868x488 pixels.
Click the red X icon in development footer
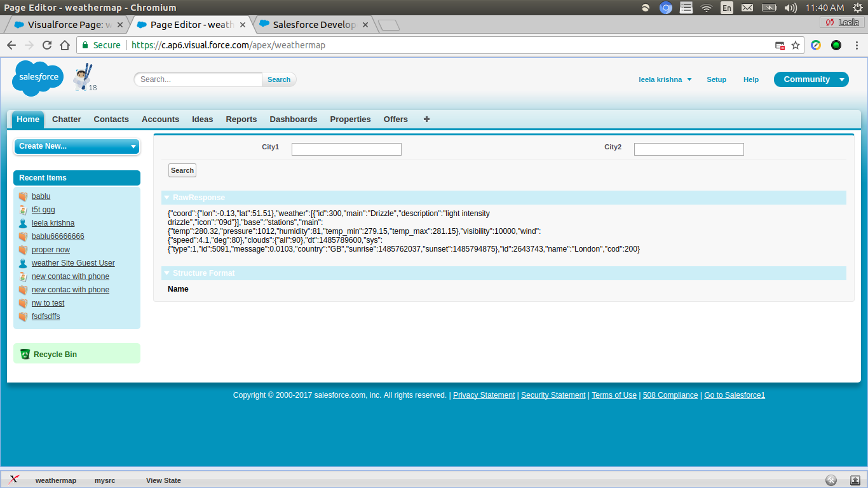pos(14,480)
